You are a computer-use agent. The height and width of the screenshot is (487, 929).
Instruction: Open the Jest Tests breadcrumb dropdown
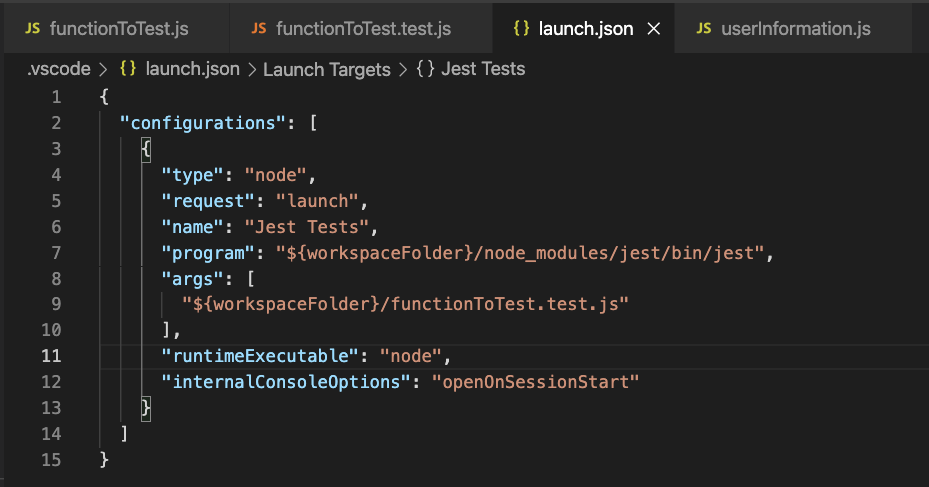482,69
